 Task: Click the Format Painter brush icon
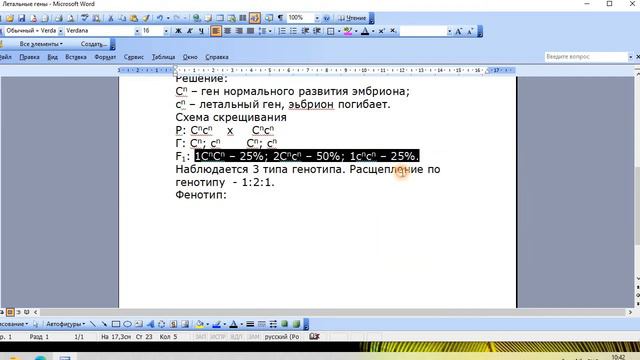click(x=146, y=18)
